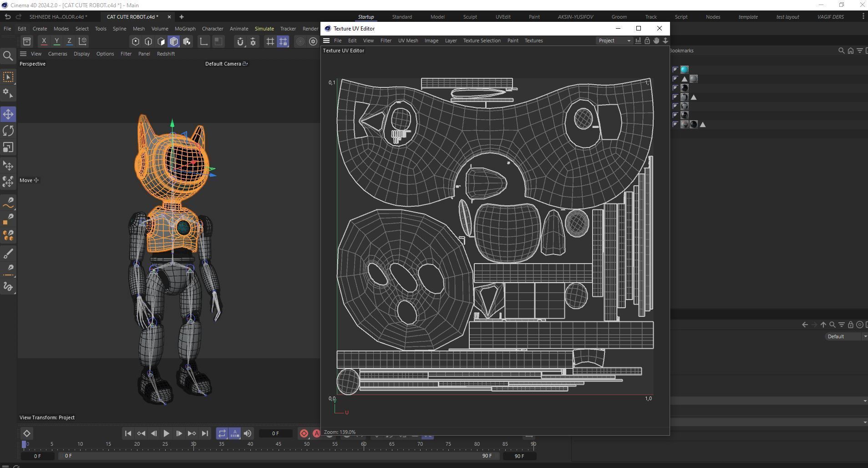Toggle X axis lock
Viewport: 868px width, 468px height.
(44, 41)
